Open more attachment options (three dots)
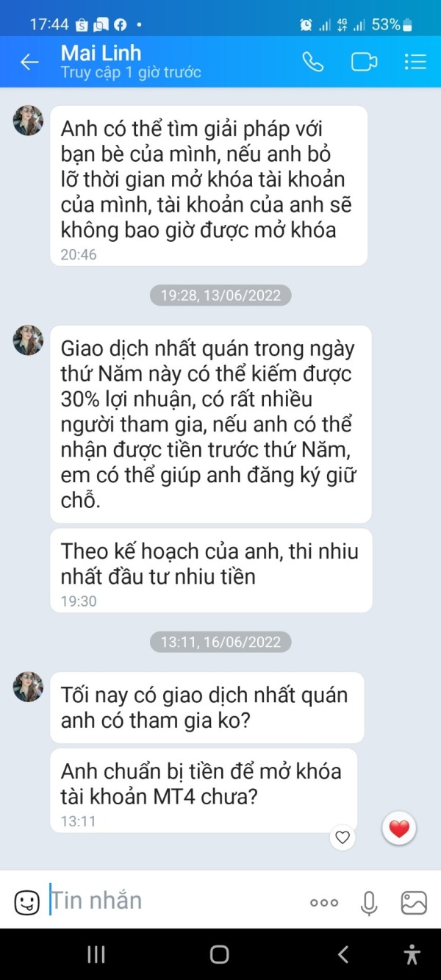This screenshot has width=441, height=980. (324, 903)
